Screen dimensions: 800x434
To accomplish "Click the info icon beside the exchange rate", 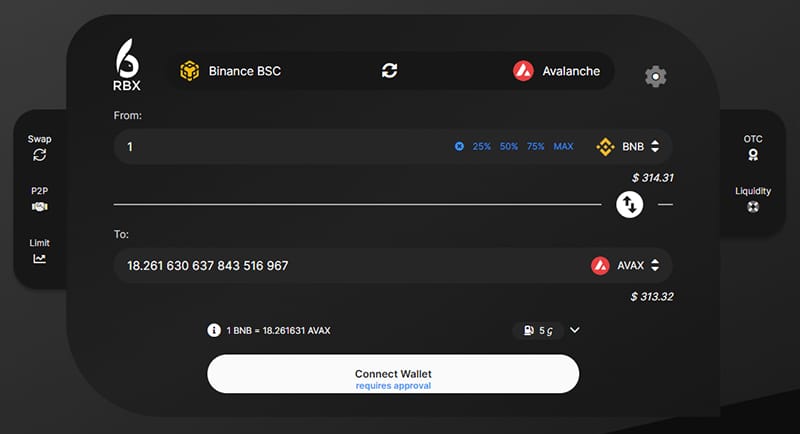I will 214,330.
